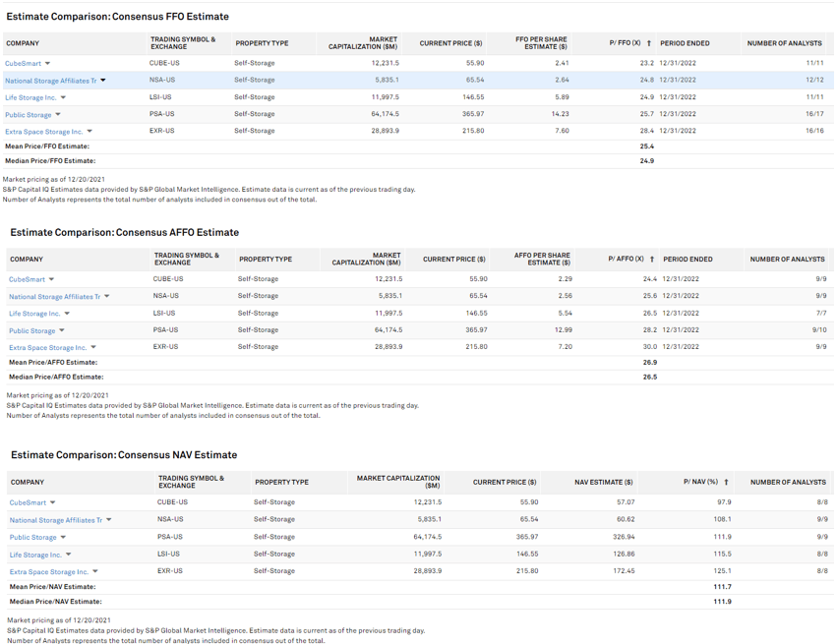Open Life Storage Inc. link in AFFO table
Screen dimensions: 837x644
tap(34, 314)
